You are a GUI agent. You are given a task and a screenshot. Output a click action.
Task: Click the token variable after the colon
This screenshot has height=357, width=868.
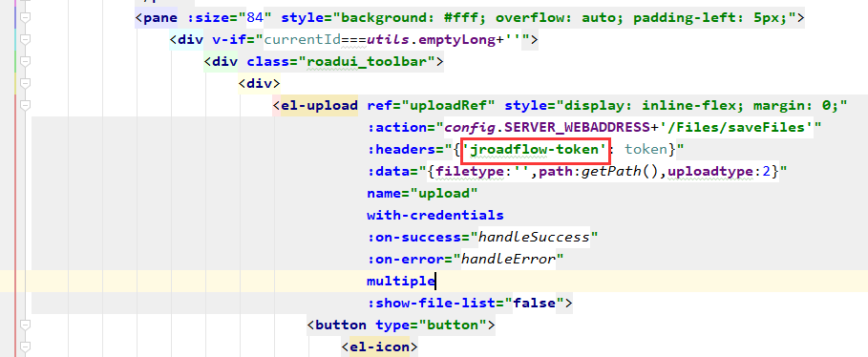coord(646,150)
